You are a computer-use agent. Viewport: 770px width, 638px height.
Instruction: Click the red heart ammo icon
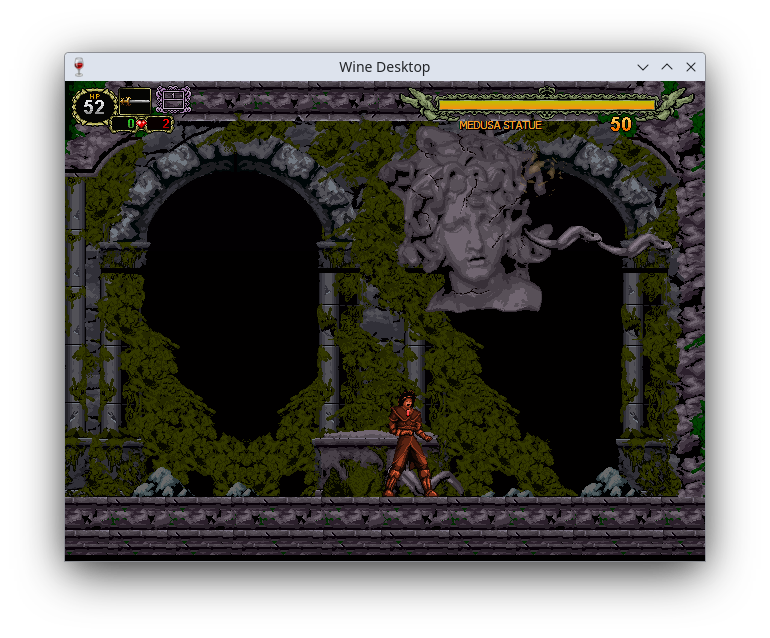pyautogui.click(x=142, y=124)
